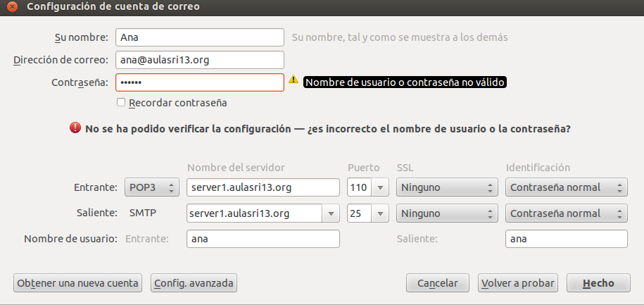Image resolution: width=644 pixels, height=305 pixels.
Task: Click the yellow warning icon beside password
Action: (x=293, y=80)
